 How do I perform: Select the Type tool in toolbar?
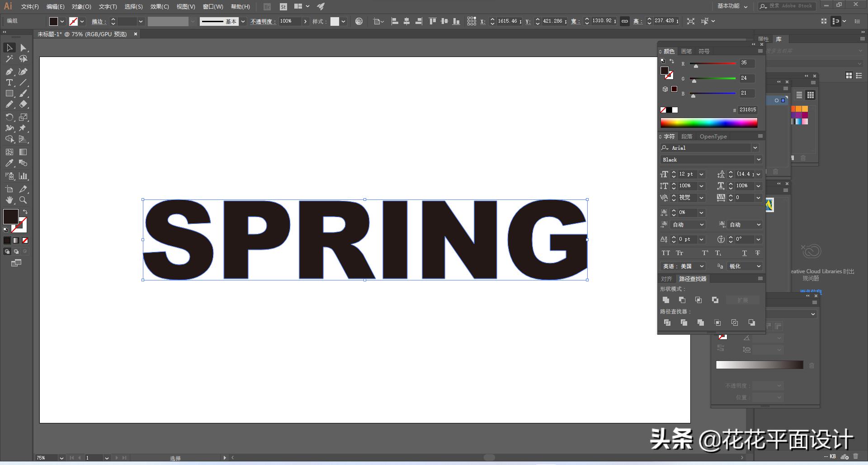[x=9, y=82]
